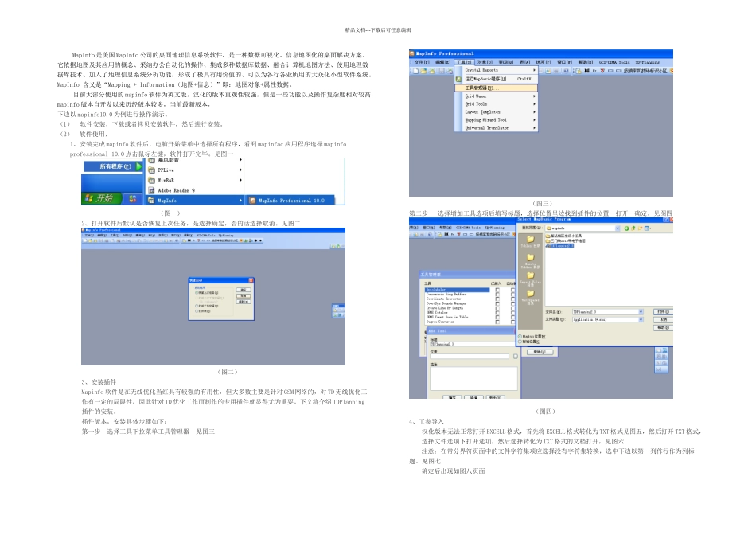Click the Open folder icon in figure 3 toolbar
Screen dimensions: 756x535
424,71
